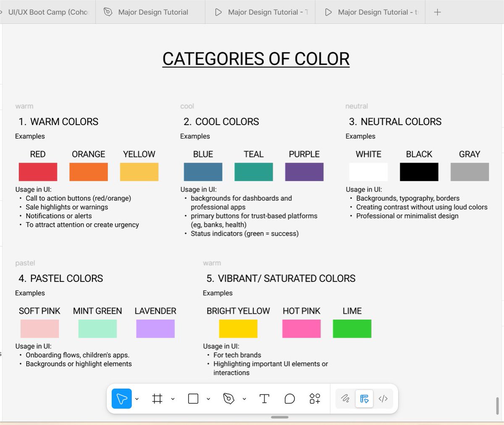This screenshot has width=504, height=425.
Task: Select the Text tool
Action: (264, 399)
